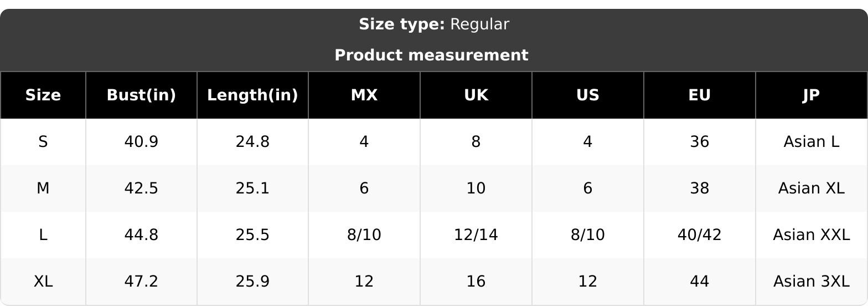Select the Bust(in) column header
The width and height of the screenshot is (868, 306).
pos(141,95)
